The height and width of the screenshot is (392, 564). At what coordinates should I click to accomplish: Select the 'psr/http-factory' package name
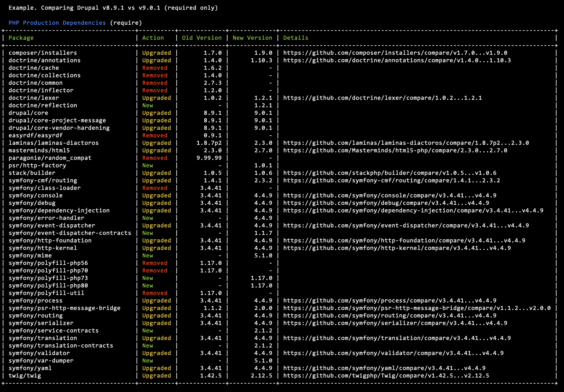(37, 165)
